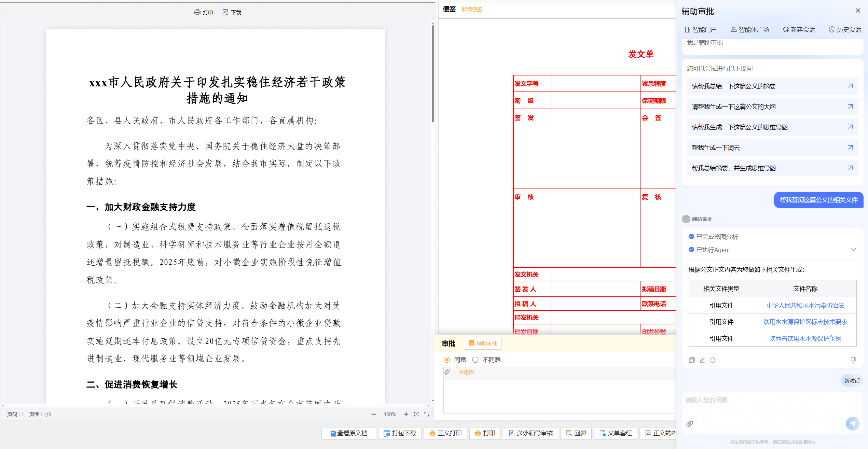This screenshot has width=868, height=449.
Task: Open the 陕西省饮用水水源保护条例 link
Action: (x=805, y=338)
